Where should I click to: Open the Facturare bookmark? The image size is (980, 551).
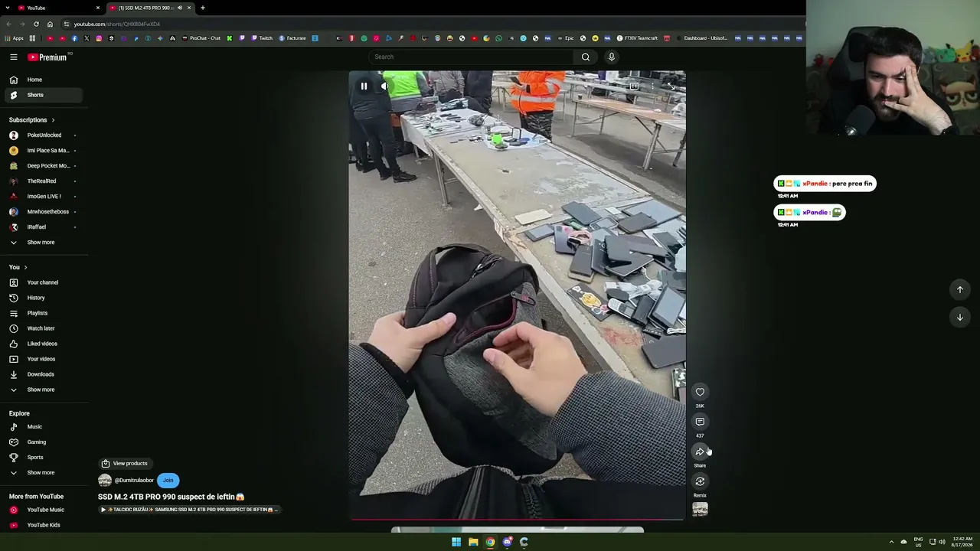292,38
